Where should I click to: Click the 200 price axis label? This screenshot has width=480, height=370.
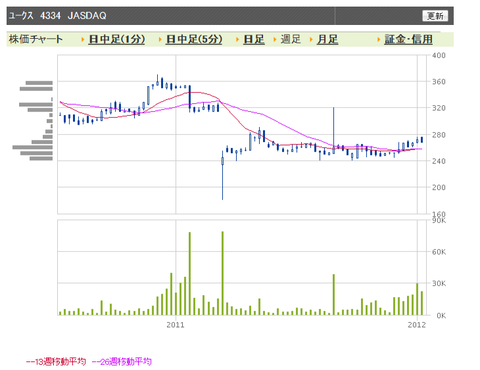pos(439,187)
